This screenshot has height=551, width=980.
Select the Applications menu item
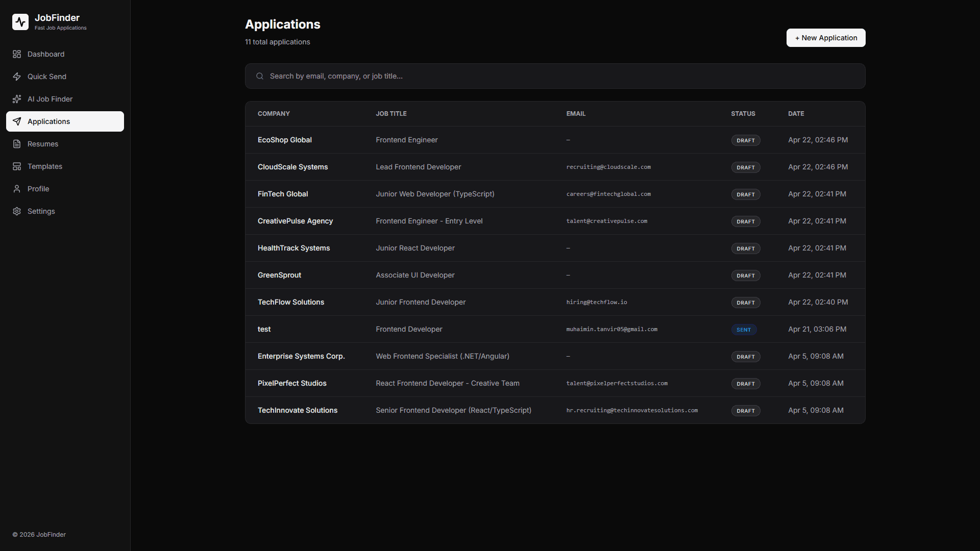point(65,121)
